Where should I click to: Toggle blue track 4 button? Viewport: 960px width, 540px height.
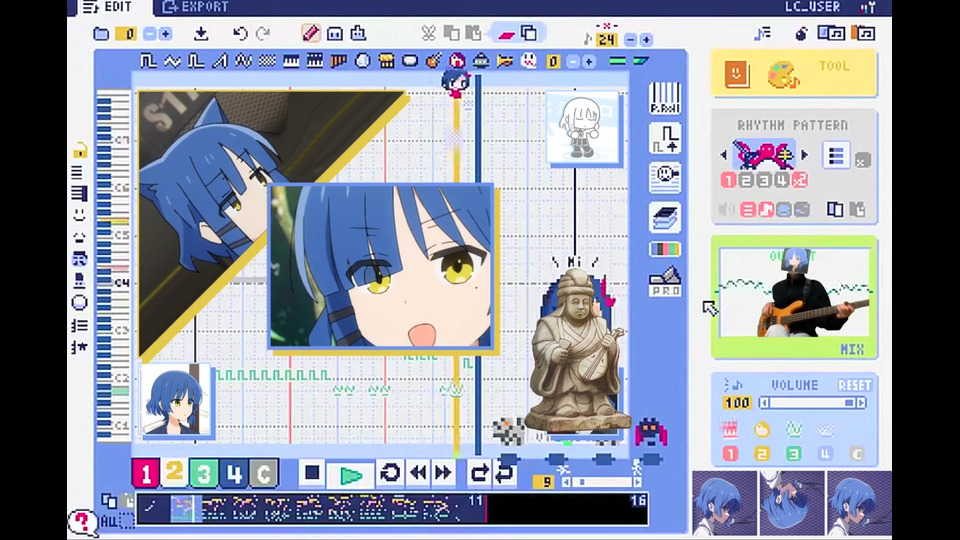point(234,473)
